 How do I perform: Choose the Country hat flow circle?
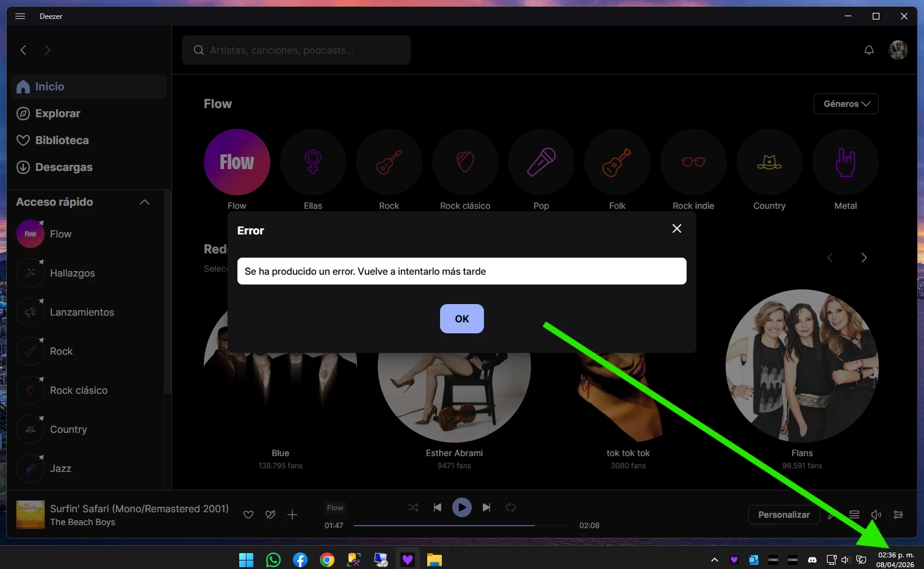tap(770, 162)
